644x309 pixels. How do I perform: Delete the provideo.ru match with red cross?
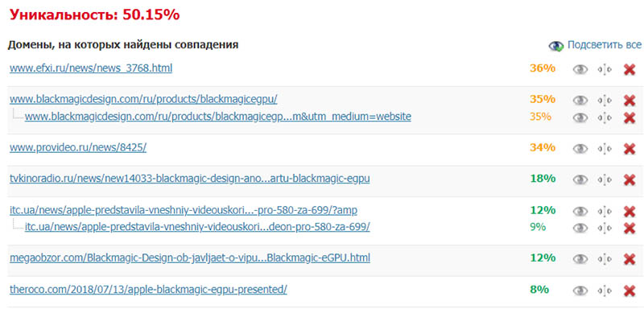pyautogui.click(x=630, y=149)
